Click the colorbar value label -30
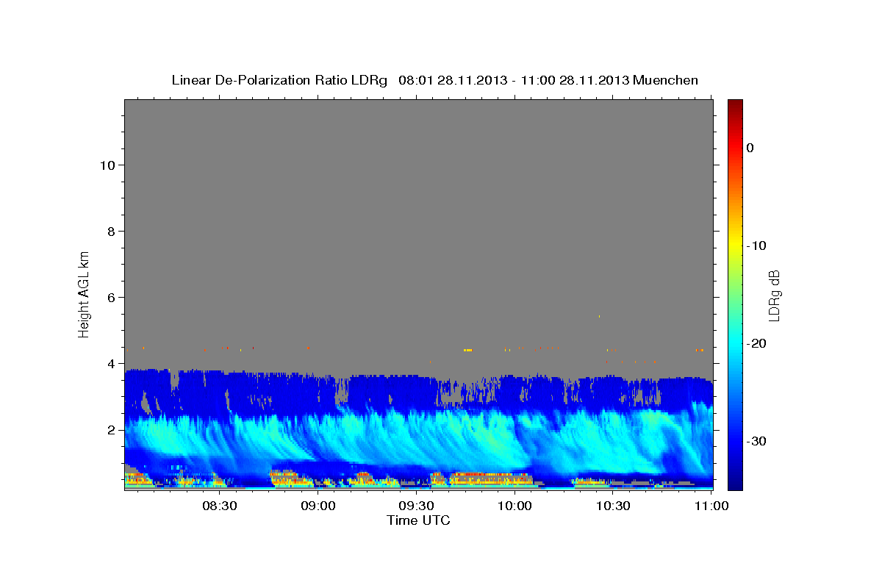882x588 pixels. click(756, 441)
